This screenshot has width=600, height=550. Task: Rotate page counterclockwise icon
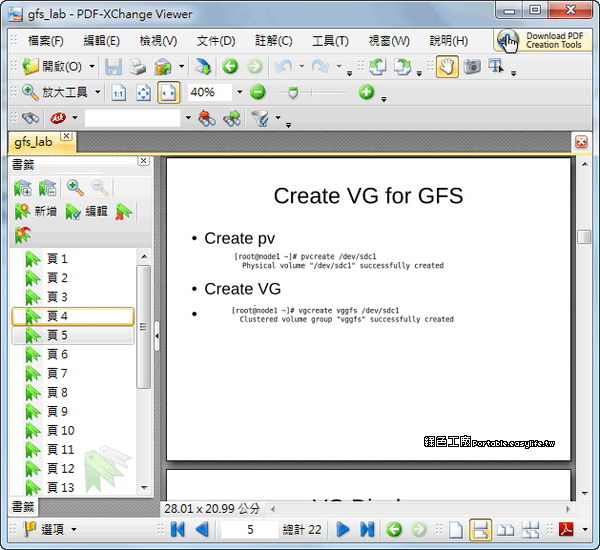click(378, 67)
